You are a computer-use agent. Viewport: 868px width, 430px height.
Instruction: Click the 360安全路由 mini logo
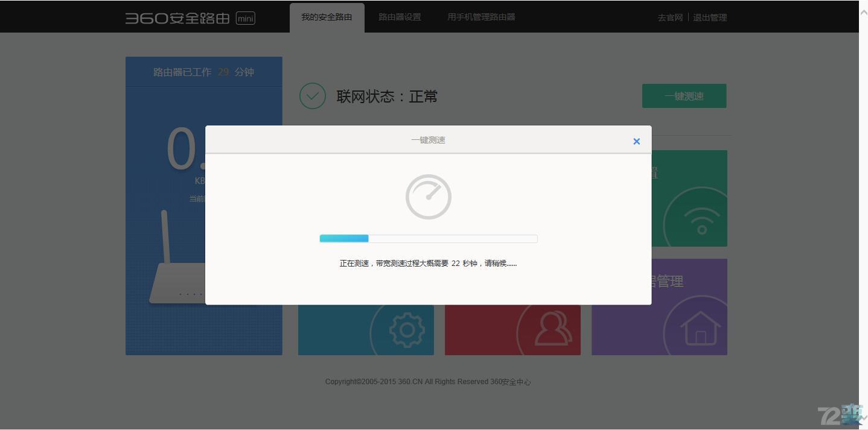pyautogui.click(x=190, y=17)
